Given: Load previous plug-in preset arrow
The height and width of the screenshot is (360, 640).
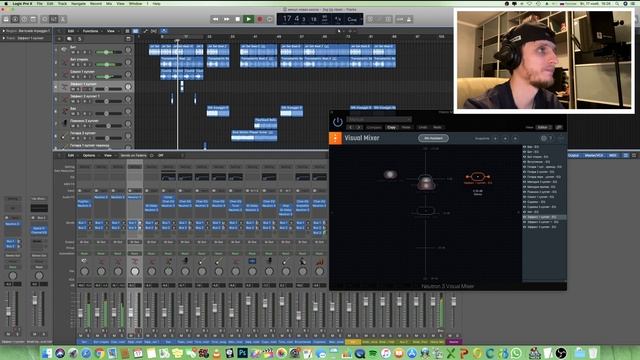Looking at the screenshot, I should [x=350, y=127].
